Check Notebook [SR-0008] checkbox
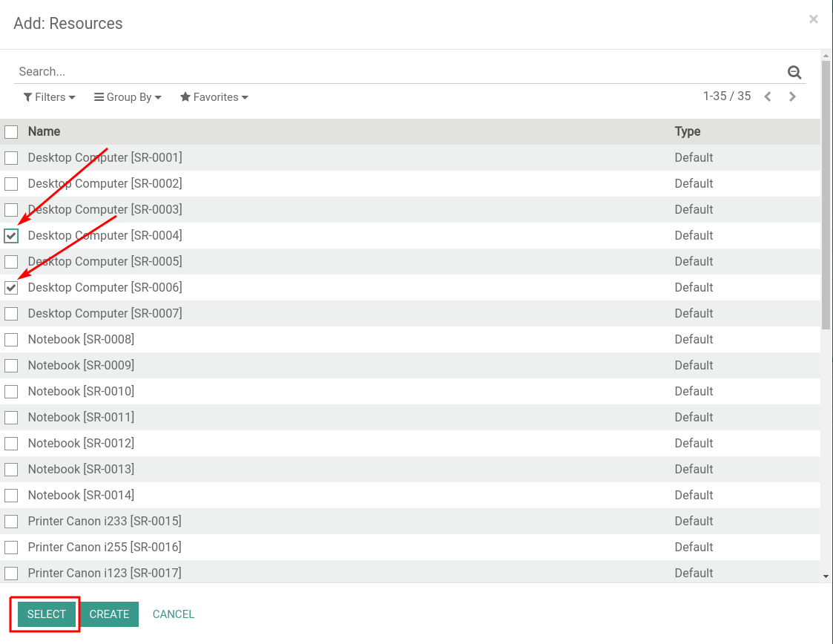 point(11,340)
